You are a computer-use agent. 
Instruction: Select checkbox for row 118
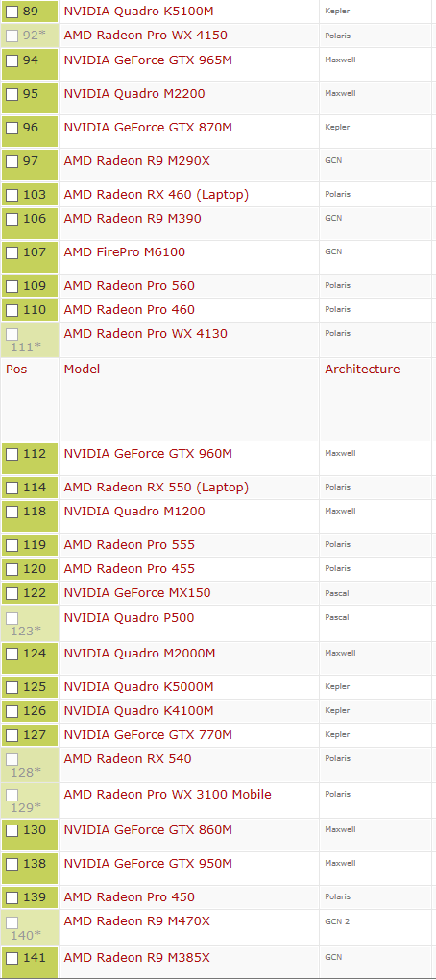[12, 512]
